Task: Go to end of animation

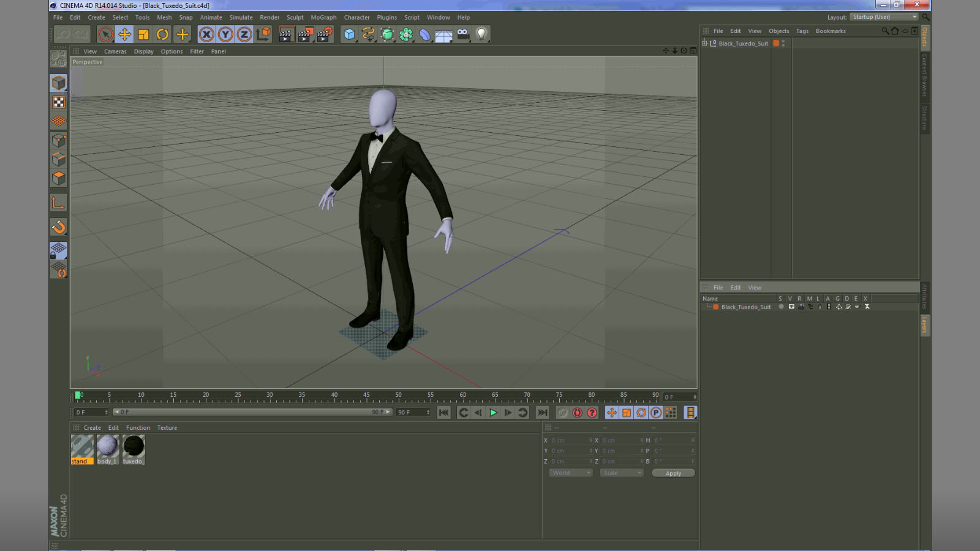Action: click(x=543, y=413)
